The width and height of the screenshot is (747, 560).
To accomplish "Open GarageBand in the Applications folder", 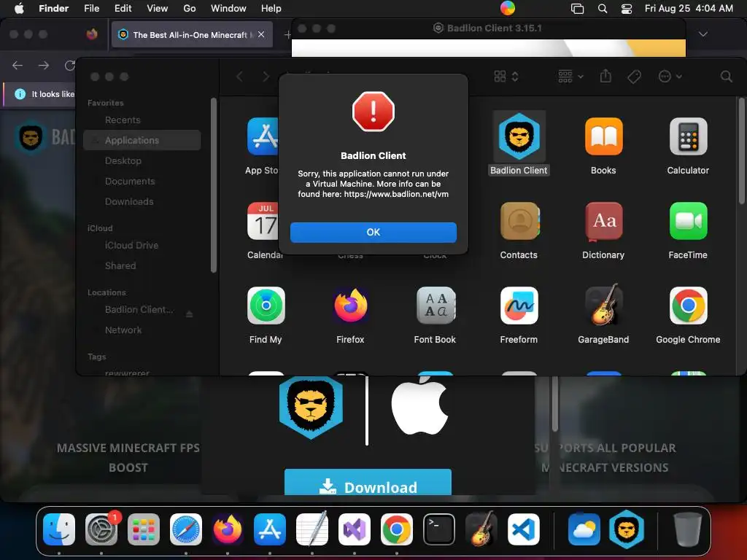I will click(x=603, y=306).
